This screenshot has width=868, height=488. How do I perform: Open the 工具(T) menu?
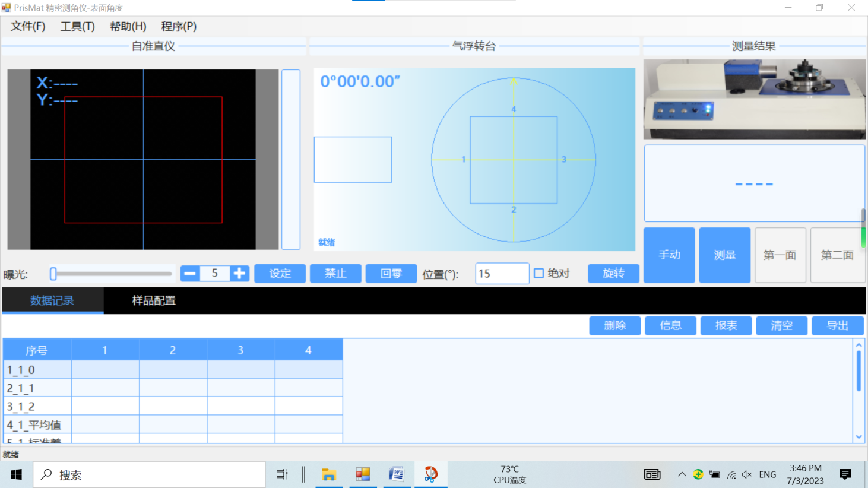(77, 26)
